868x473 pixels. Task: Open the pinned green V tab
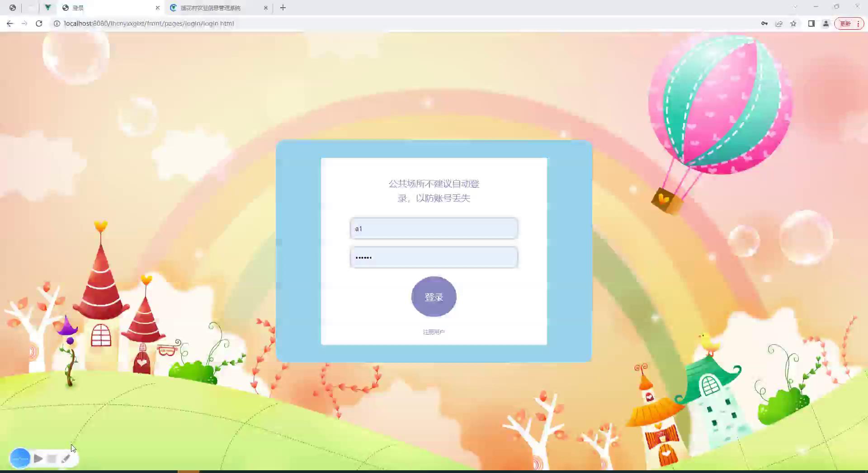47,7
